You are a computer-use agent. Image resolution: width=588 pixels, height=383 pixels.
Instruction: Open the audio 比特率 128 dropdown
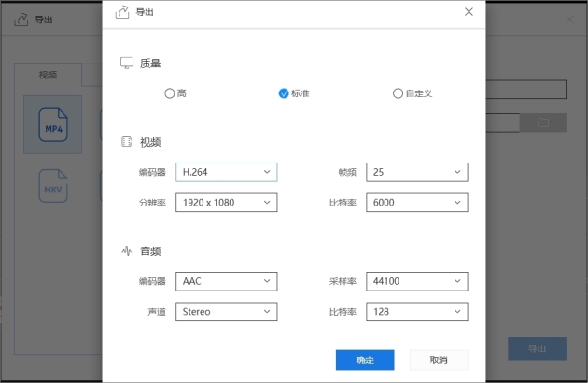pos(417,312)
